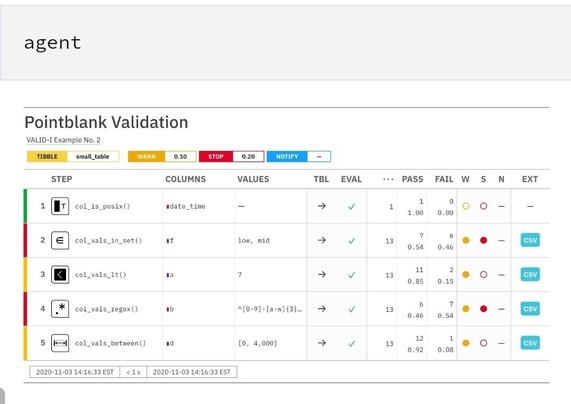Click the col_vals_in_set element-of icon
This screenshot has width=571, height=404.
60,240
